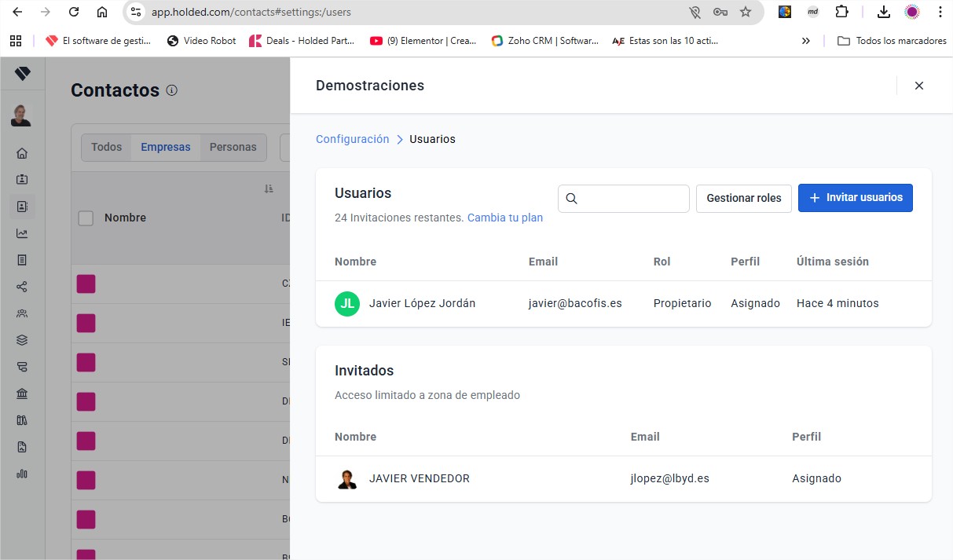Image resolution: width=953 pixels, height=560 pixels.
Task: Open the team members sidebar icon
Action: tap(23, 313)
